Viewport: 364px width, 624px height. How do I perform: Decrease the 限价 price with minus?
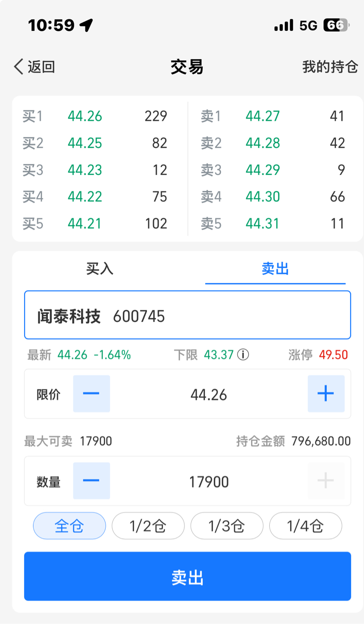[x=91, y=394]
